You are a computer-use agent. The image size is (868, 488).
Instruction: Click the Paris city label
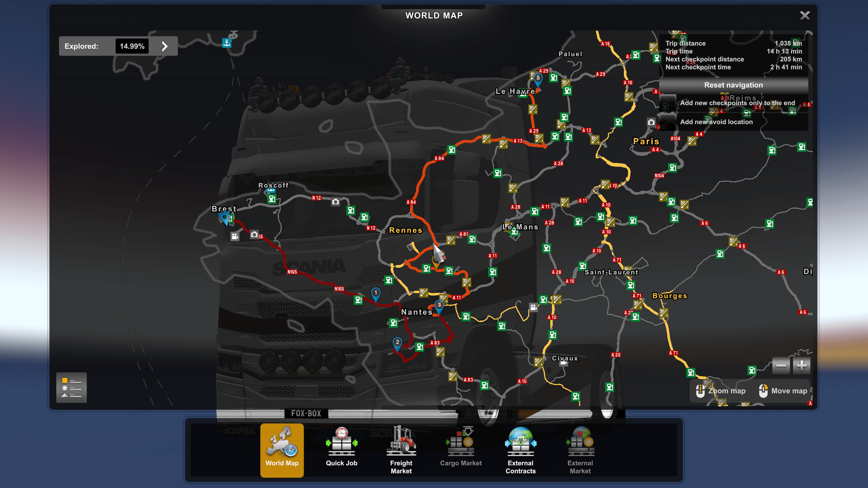(646, 141)
